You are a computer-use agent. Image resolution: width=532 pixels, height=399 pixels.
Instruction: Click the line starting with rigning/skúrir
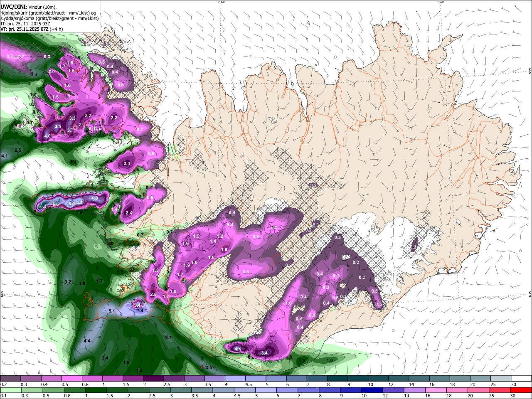coord(48,12)
